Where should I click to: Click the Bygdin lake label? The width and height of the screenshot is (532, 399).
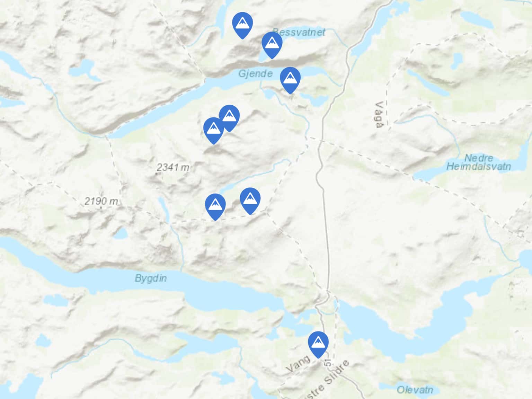151,278
